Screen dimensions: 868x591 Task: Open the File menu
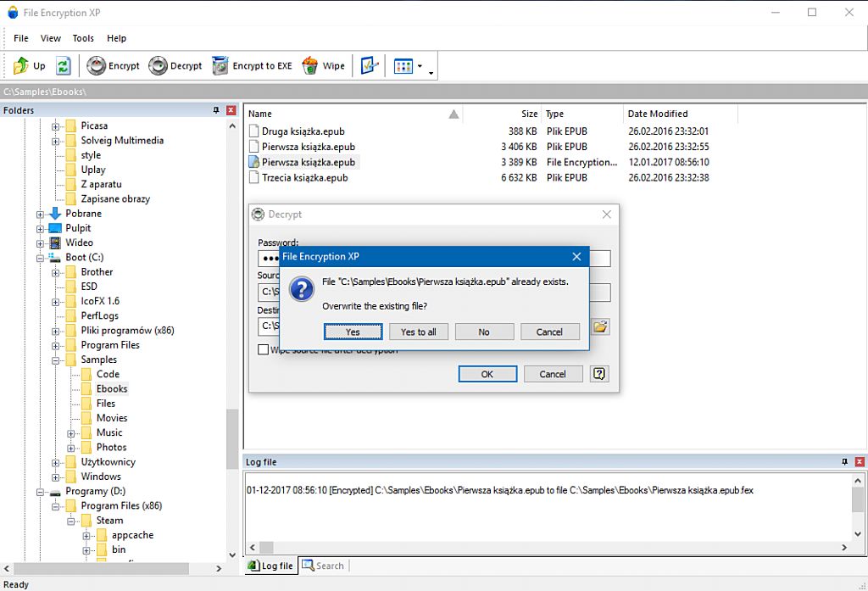click(21, 38)
